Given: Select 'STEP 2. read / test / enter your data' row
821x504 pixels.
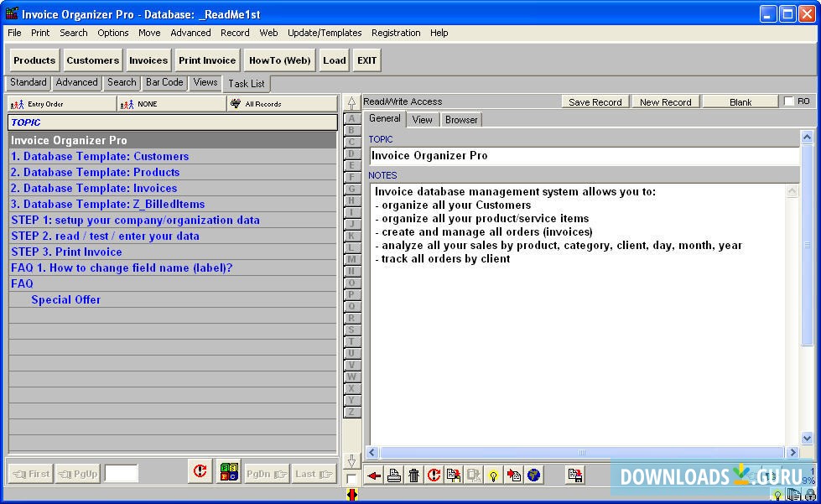Looking at the screenshot, I should (173, 236).
